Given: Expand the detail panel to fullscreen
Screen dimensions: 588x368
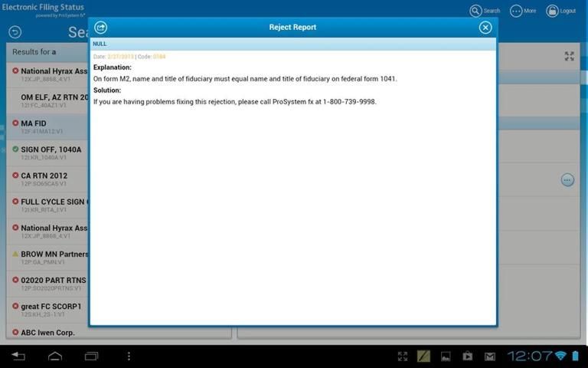Looking at the screenshot, I should point(569,56).
